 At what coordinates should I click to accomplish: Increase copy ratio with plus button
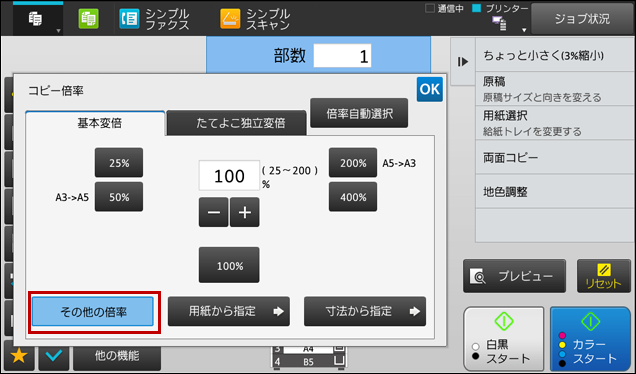click(245, 212)
